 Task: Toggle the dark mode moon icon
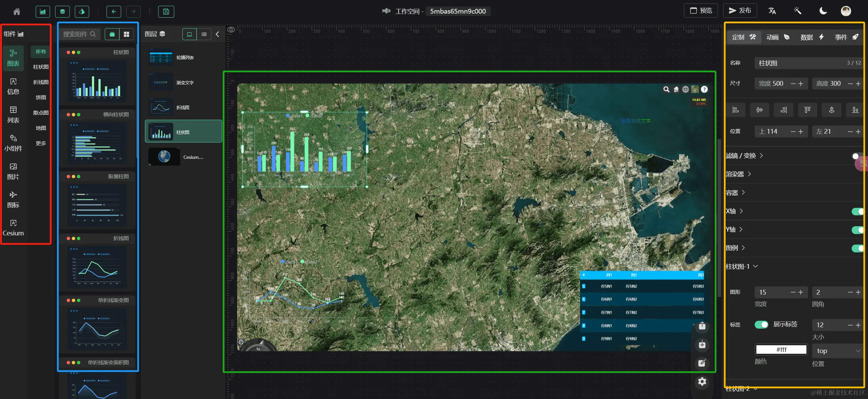(x=823, y=11)
